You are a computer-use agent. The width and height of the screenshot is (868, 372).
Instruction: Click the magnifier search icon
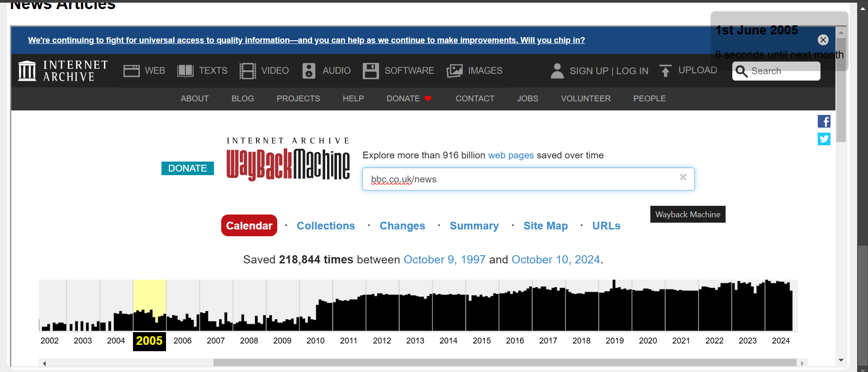(741, 71)
